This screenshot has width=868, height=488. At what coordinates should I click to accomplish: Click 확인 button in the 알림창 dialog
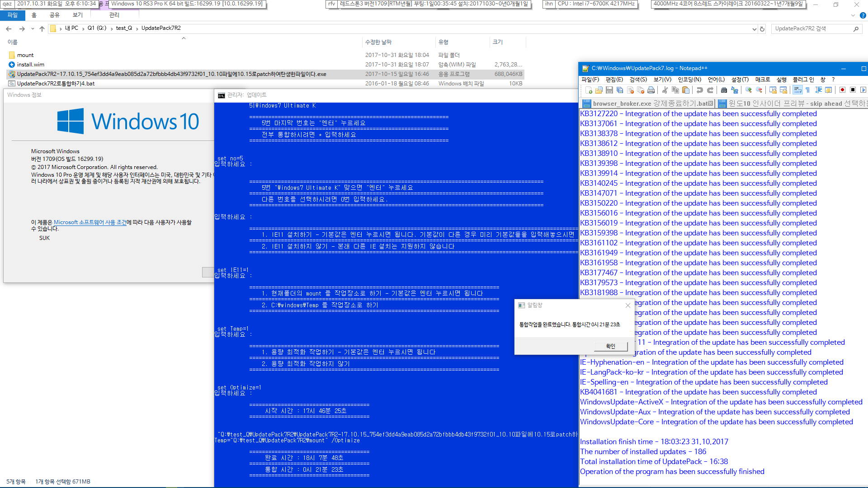tap(610, 346)
